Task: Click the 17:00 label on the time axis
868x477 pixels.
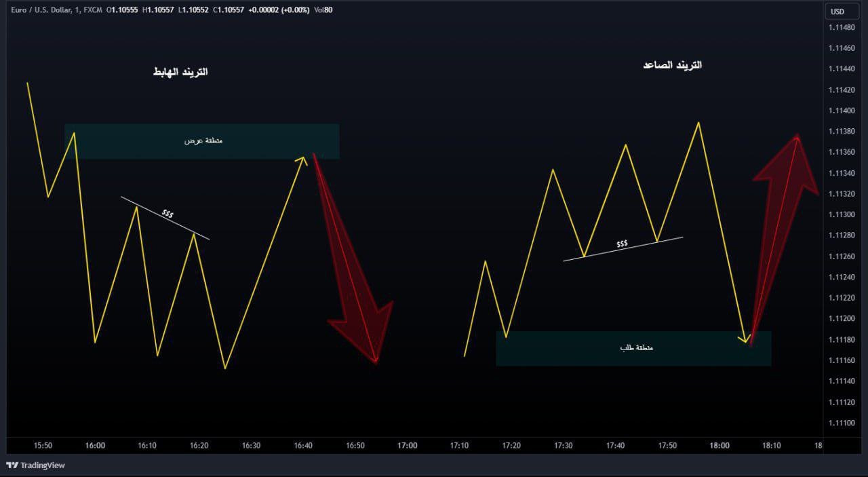Action: pyautogui.click(x=407, y=445)
